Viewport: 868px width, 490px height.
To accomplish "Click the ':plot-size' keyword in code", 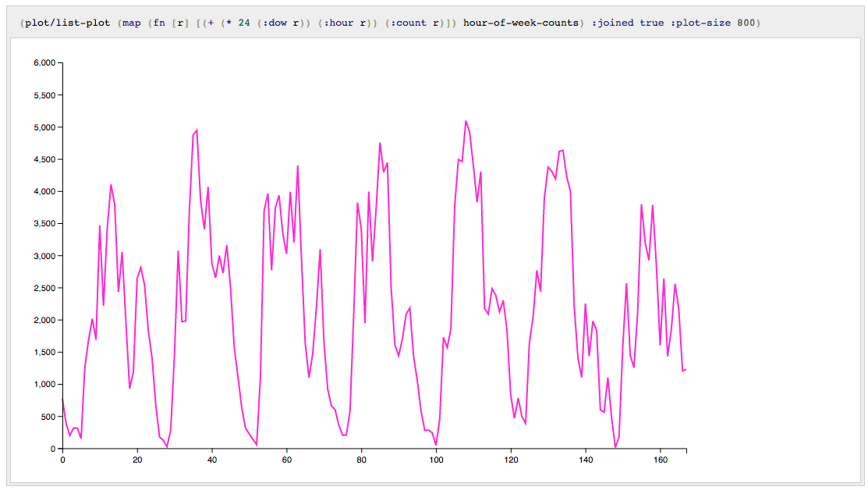I will 700,23.
